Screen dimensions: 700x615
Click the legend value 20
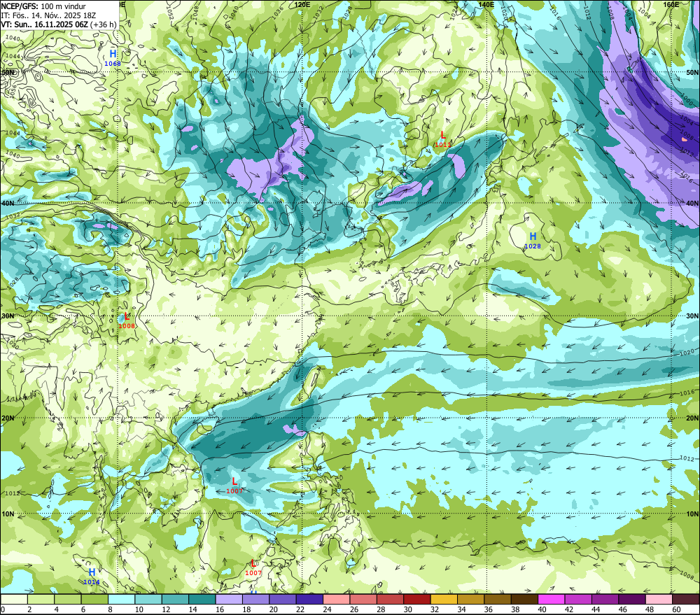pyautogui.click(x=273, y=609)
